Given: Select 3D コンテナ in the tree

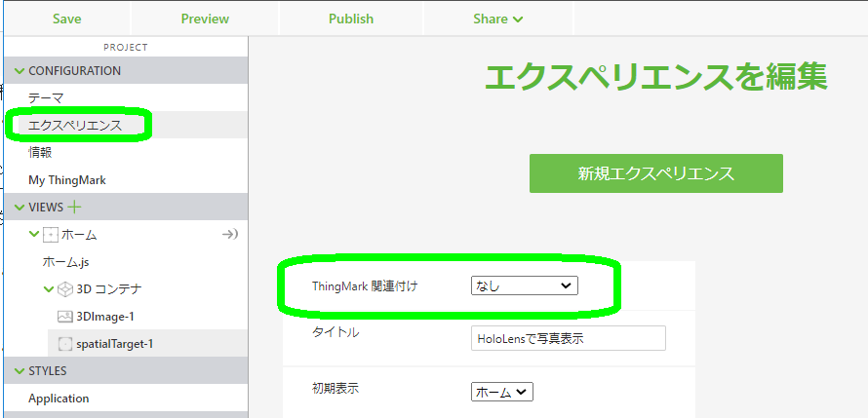Looking at the screenshot, I should [x=109, y=289].
